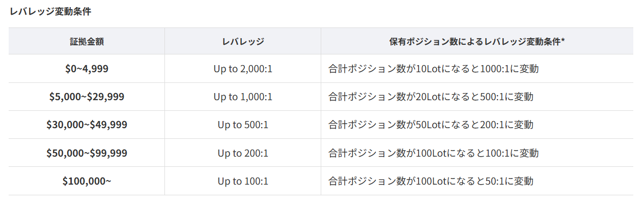The width and height of the screenshot is (644, 207).
Task: Click the 20Lot to 500:1 condition text
Action: point(431,97)
